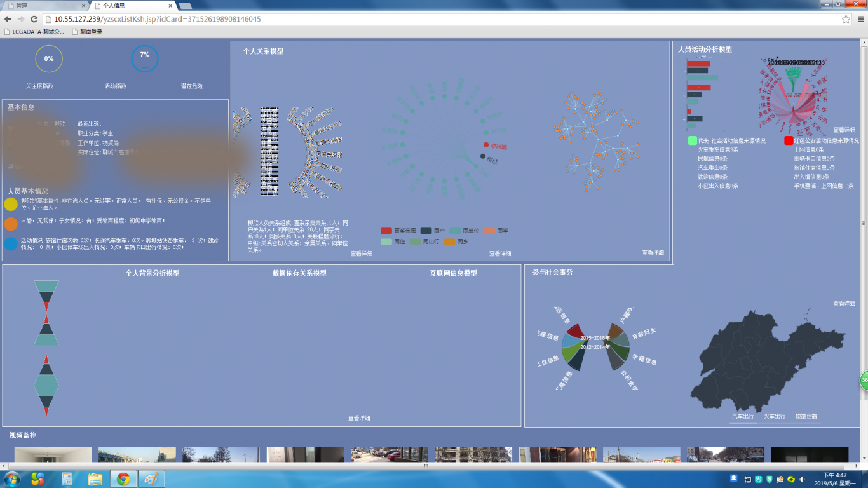Click the 数据依存关系模型 heading

(x=299, y=273)
